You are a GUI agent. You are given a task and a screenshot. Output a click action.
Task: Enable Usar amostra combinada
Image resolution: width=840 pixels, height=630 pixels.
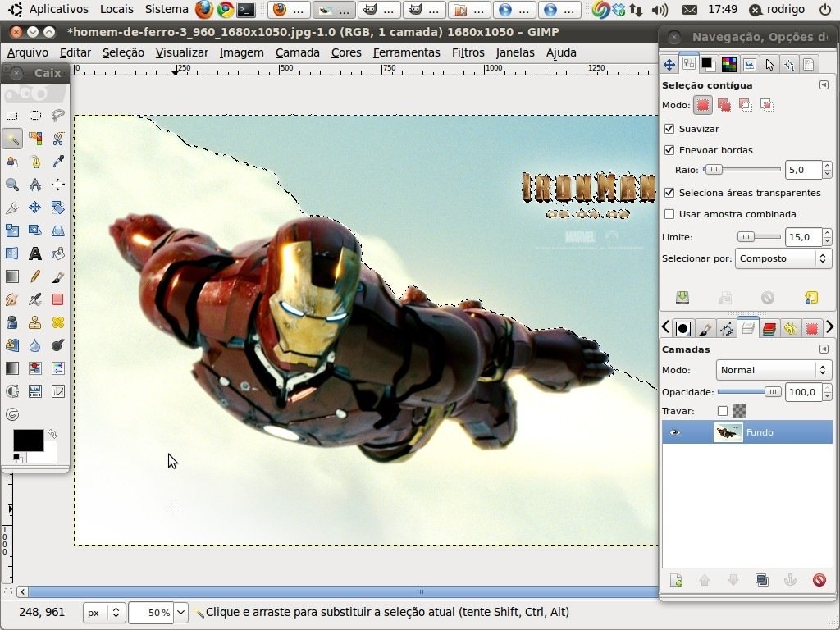pyautogui.click(x=669, y=214)
